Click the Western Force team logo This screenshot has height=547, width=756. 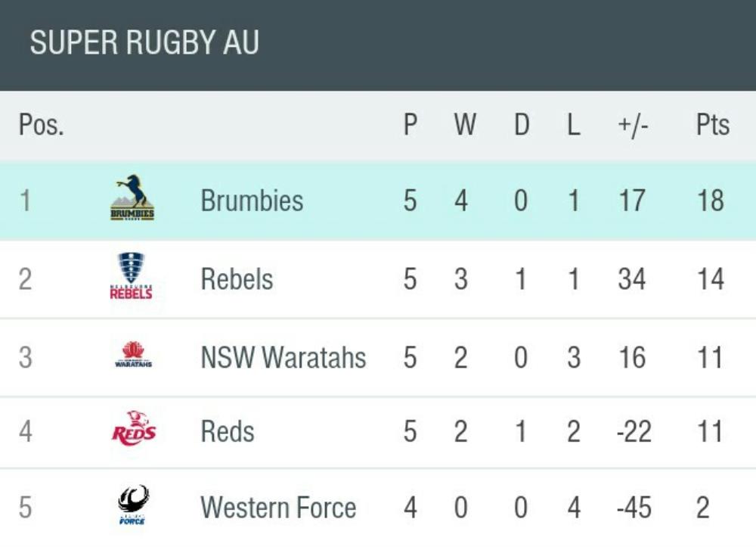(x=133, y=505)
